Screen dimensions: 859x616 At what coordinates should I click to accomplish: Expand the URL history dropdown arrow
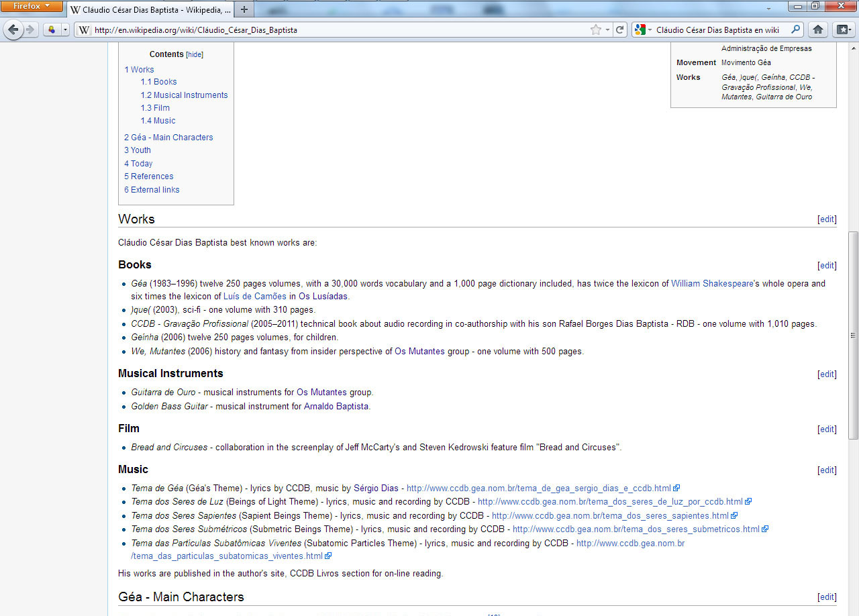click(607, 30)
